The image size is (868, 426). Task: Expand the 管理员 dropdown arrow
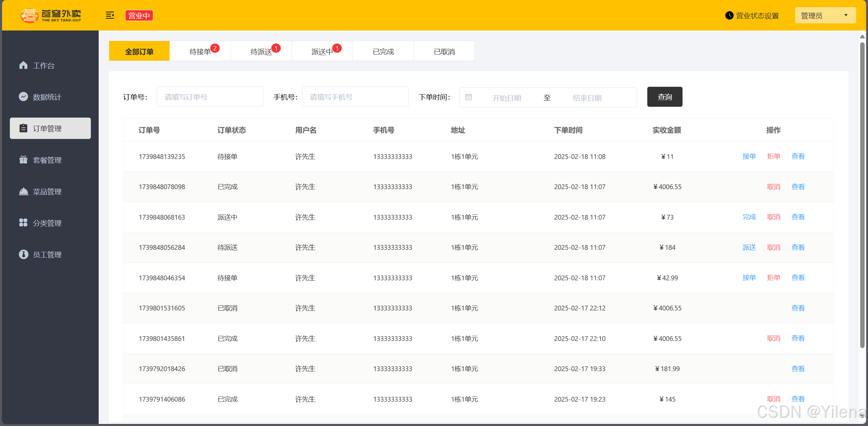click(846, 15)
